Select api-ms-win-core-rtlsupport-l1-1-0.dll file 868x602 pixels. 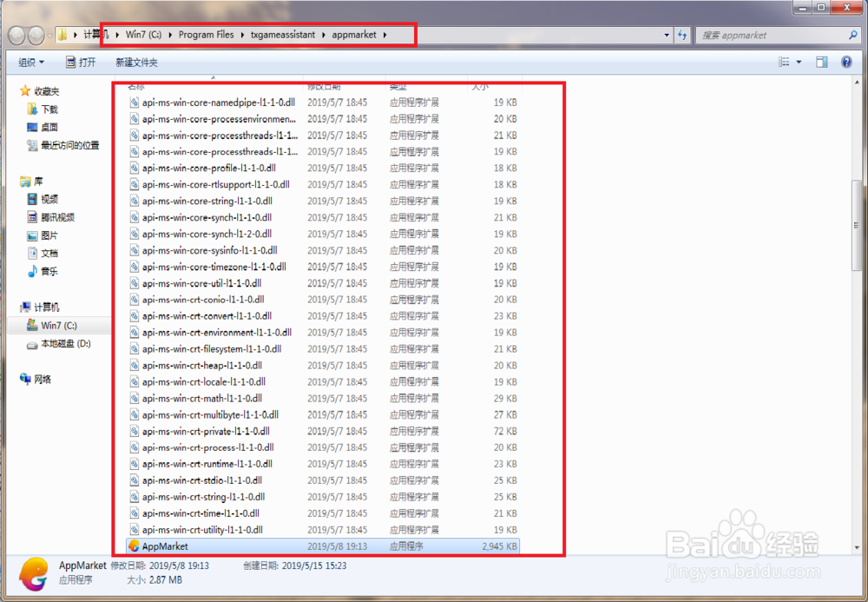[x=323, y=184]
